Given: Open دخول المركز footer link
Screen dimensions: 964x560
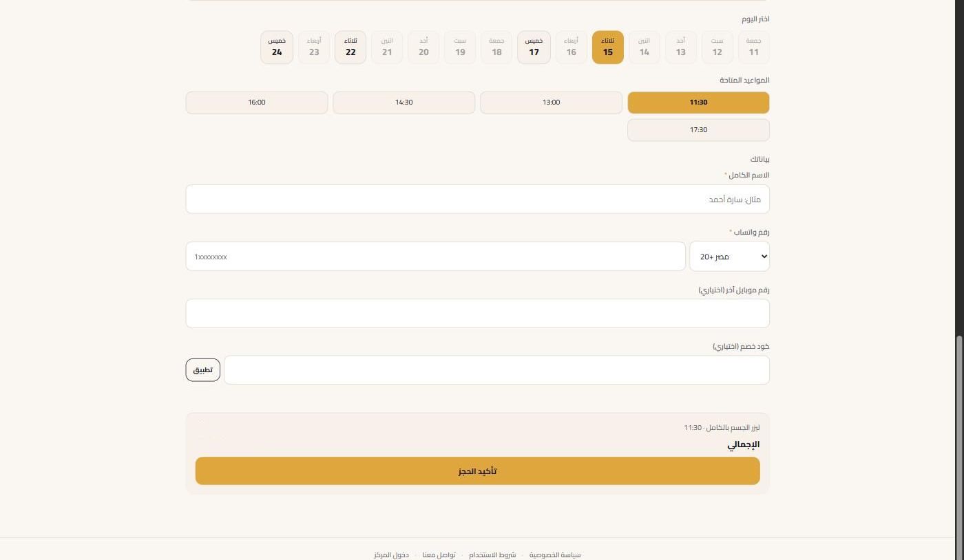Looking at the screenshot, I should (392, 555).
